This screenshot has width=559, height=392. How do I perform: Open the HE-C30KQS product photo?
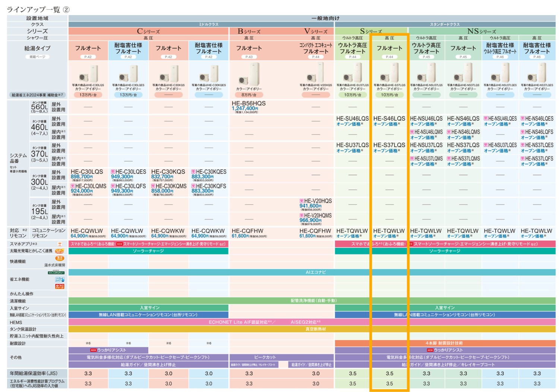coord(169,73)
